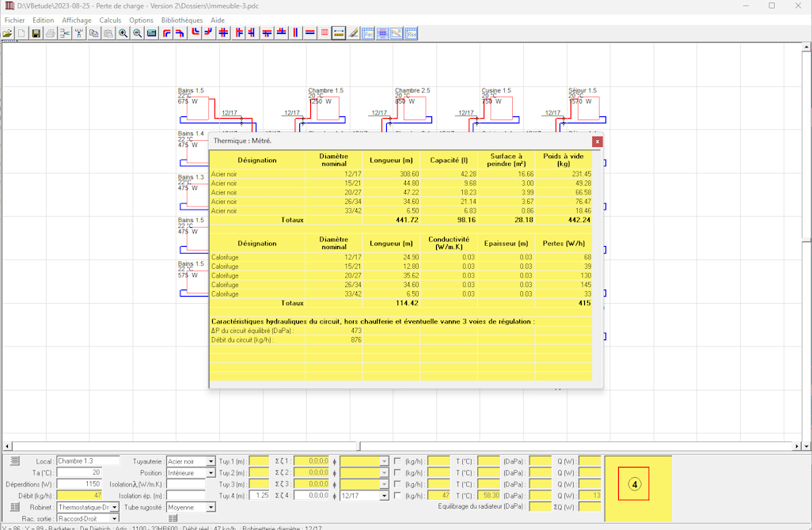Screen dimensions: 812x530
Task: Expand the Robinet dropdown set to Thermostatique
Action: click(x=115, y=507)
